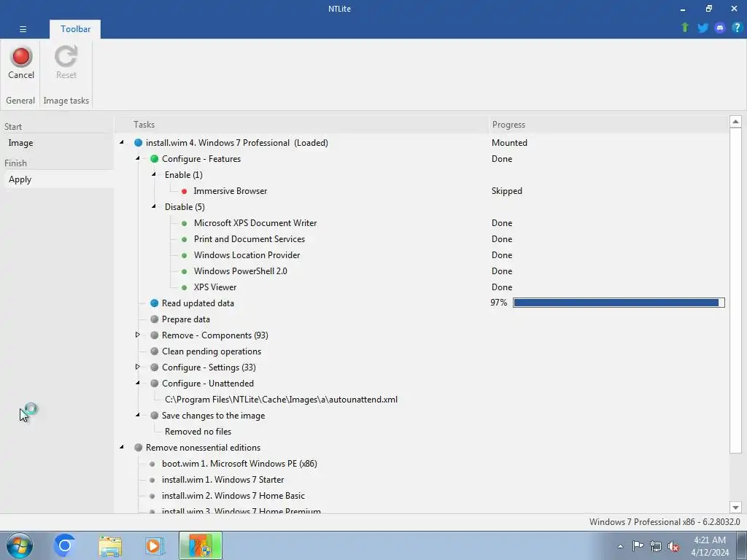The image size is (747, 560).
Task: Click green dot of Windows Location Provider
Action: click(185, 255)
